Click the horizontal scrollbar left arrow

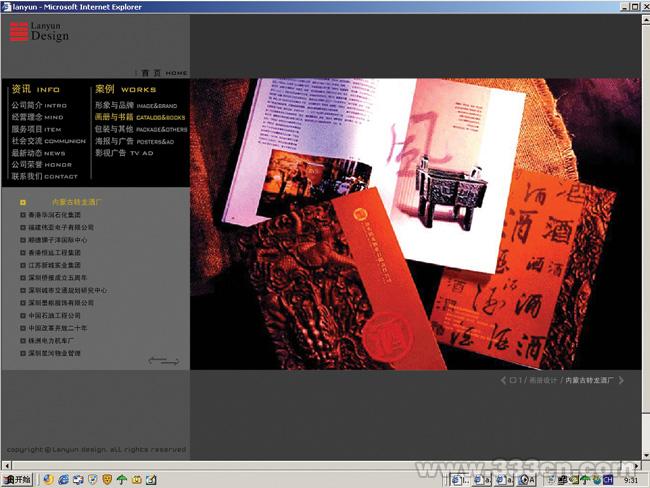coord(6,465)
